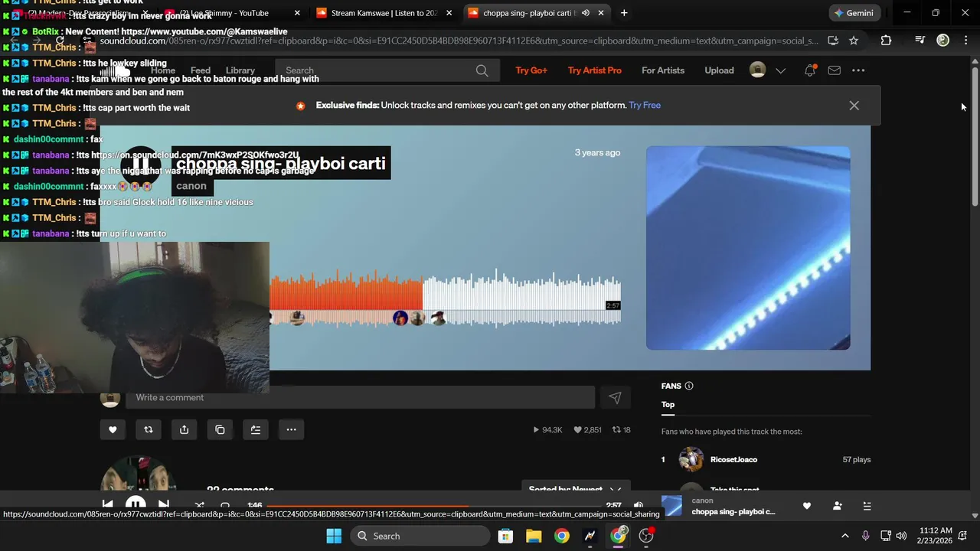Viewport: 980px width, 551px height.
Task: Open Gemini in Chrome
Action: point(854,13)
